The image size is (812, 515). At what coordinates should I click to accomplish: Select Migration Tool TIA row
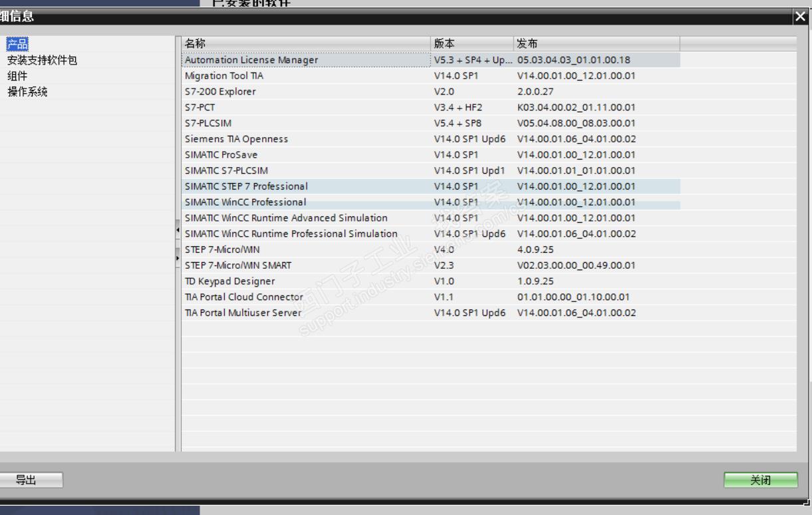click(x=431, y=76)
